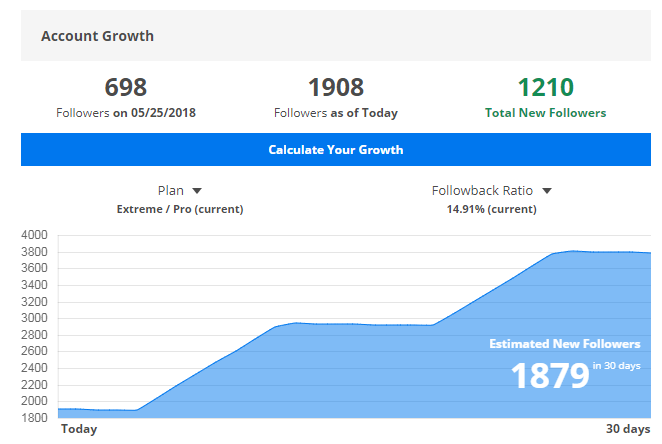Viewport: 662px width, 444px height.
Task: Click the Account Growth header title
Action: click(97, 36)
